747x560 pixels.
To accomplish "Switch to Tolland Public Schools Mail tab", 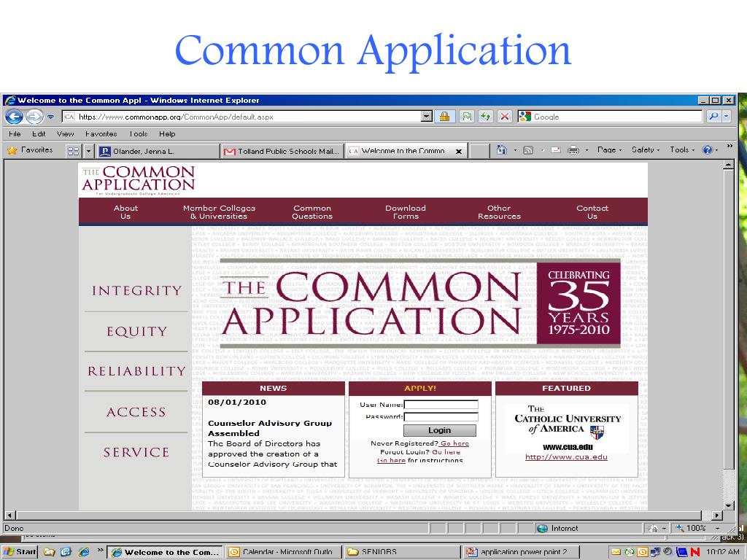I will [282, 151].
